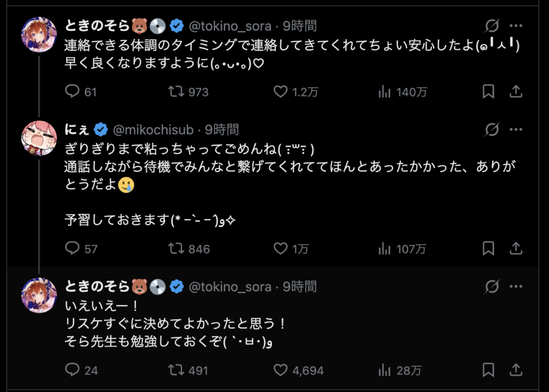Bookmark the first tokino_sora tweet
This screenshot has height=392, width=549.
click(x=488, y=92)
